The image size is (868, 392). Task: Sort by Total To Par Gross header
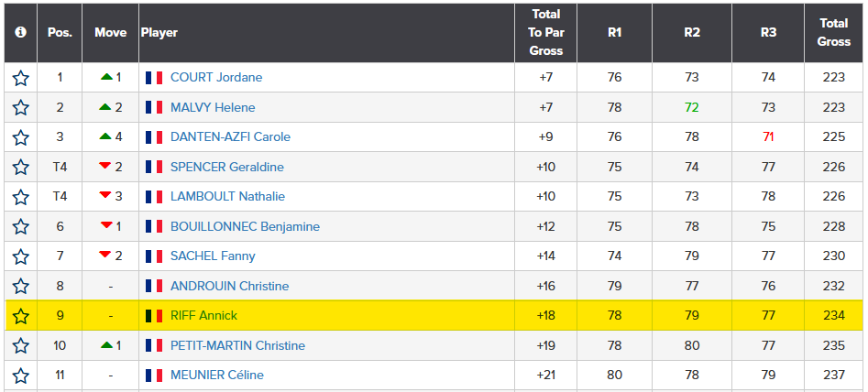click(x=545, y=33)
